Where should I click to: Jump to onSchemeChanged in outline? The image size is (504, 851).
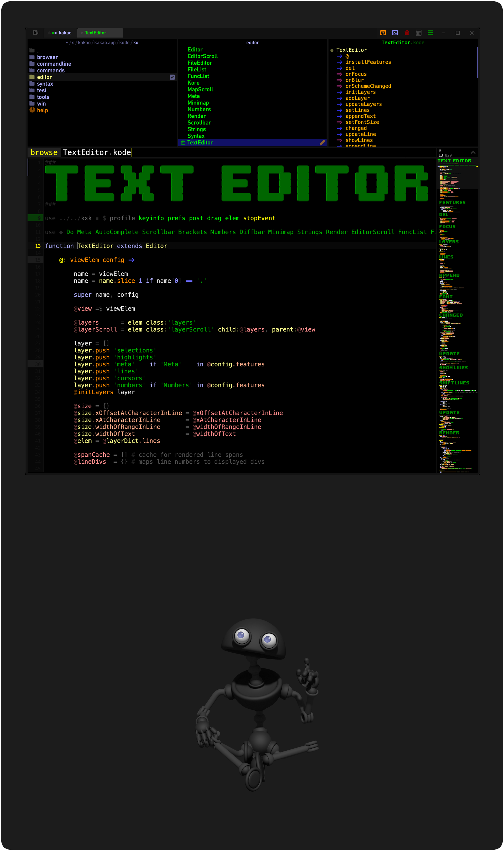pos(368,86)
